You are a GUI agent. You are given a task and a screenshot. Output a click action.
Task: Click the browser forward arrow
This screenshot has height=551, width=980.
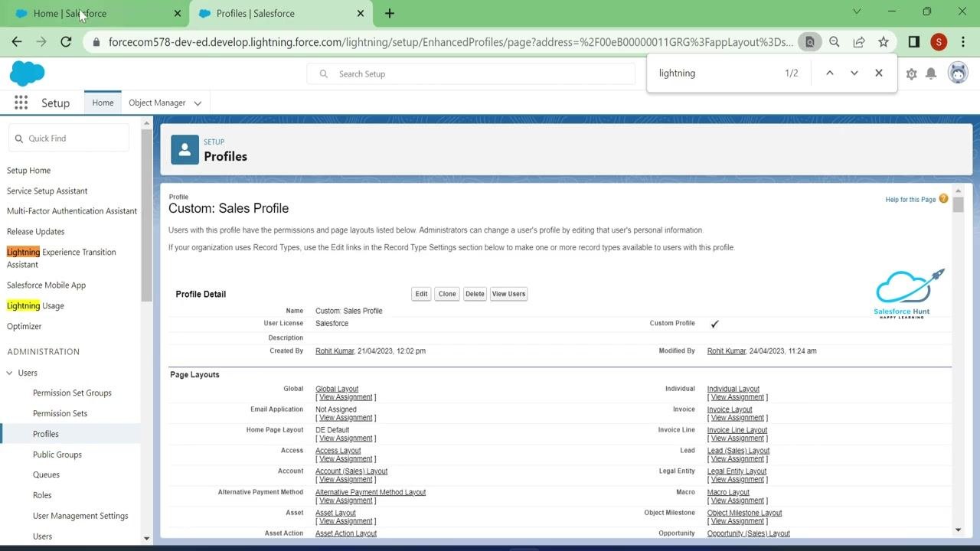(x=41, y=42)
